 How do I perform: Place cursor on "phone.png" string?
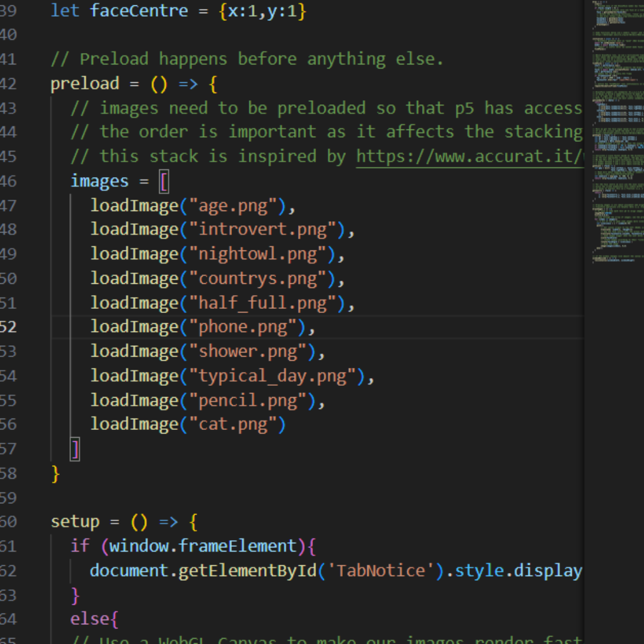click(x=243, y=327)
